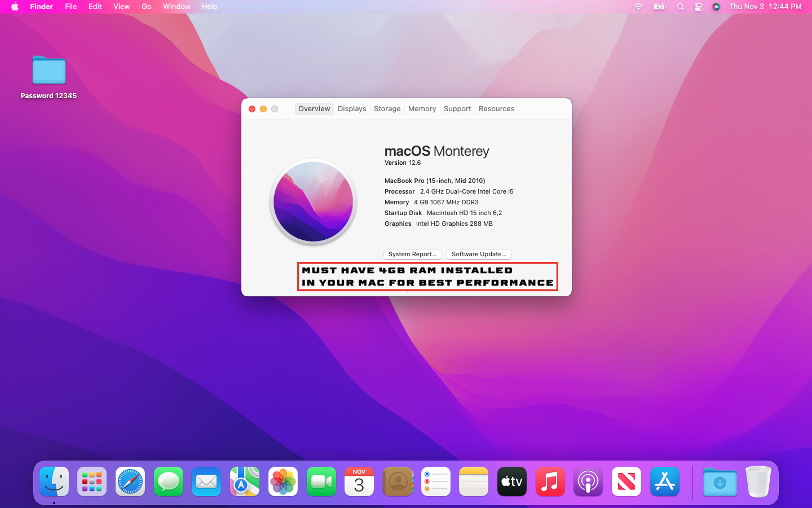Open the Finder menu
This screenshot has width=812, height=508.
[42, 7]
